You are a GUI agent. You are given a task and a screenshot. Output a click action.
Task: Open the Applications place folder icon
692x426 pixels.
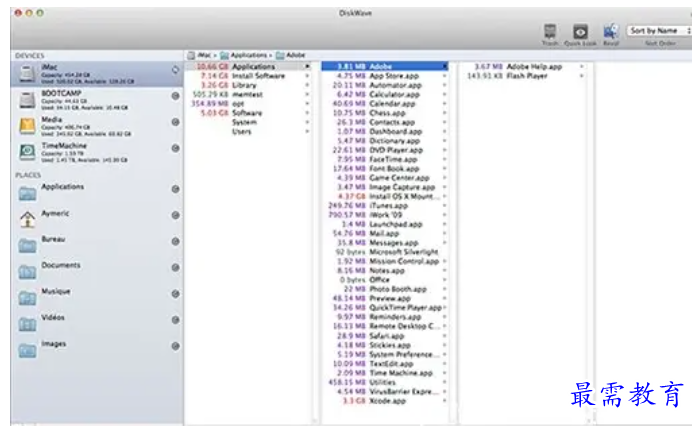point(27,193)
